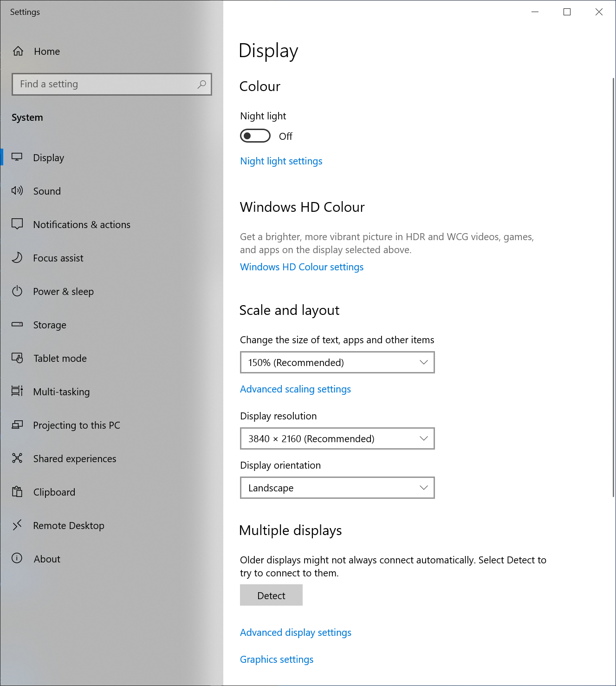Open Remote Desktop settings
This screenshot has height=686, width=616.
[111, 525]
